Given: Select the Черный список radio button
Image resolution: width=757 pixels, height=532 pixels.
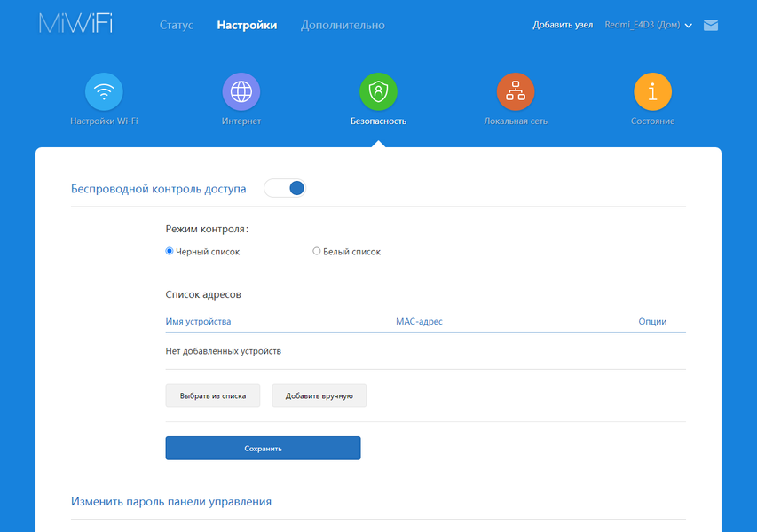Looking at the screenshot, I should point(169,251).
